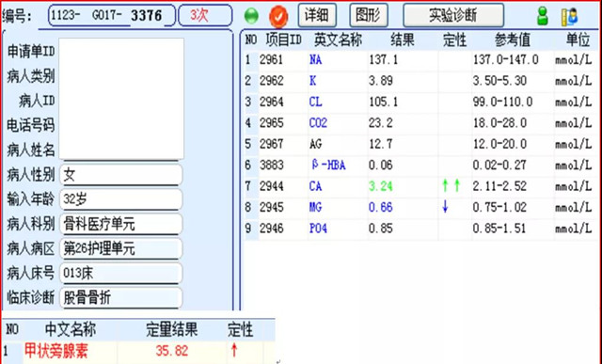Open the 图形 graph button
The image size is (602, 364).
click(x=369, y=15)
